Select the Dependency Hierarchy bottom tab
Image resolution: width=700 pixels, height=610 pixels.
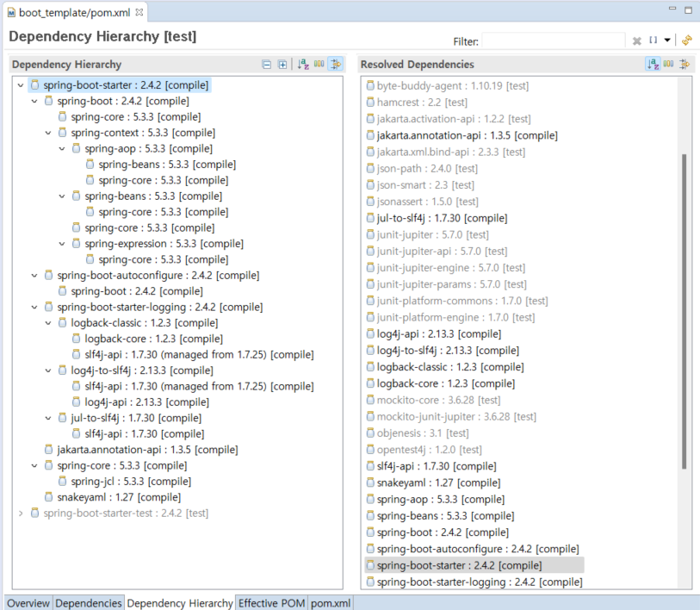tap(180, 603)
